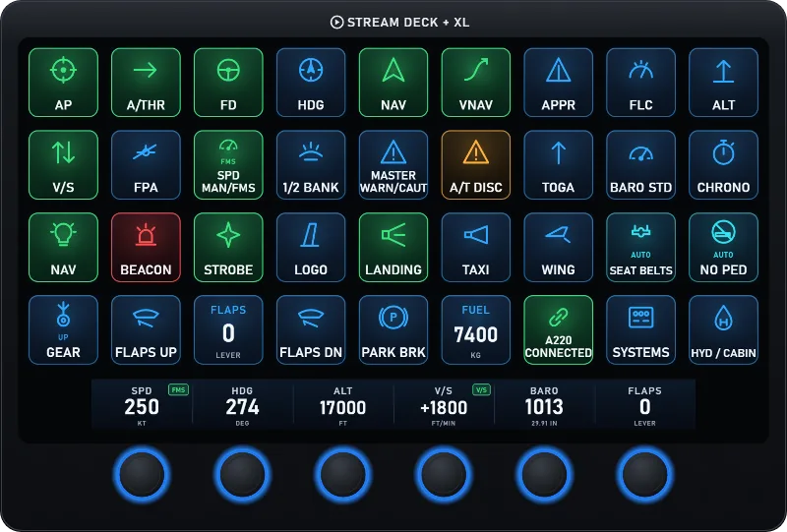Activate the VNAV key
This screenshot has height=532, width=787.
[476, 83]
